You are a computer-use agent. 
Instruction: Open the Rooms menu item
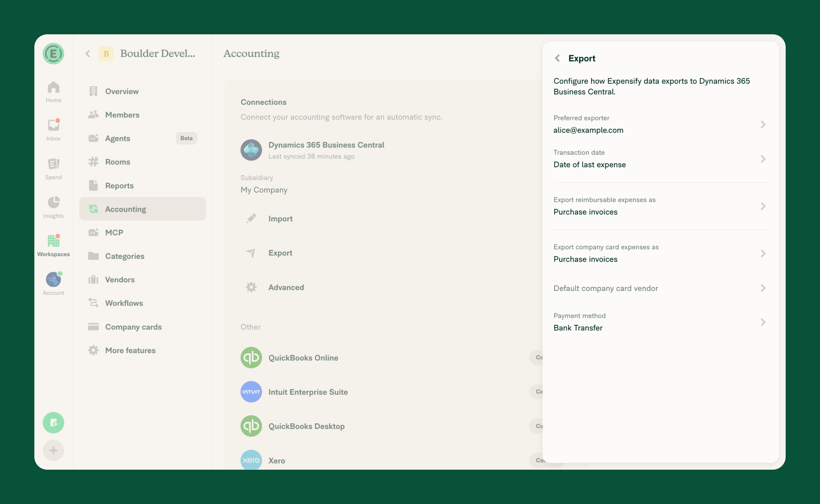coord(142,162)
